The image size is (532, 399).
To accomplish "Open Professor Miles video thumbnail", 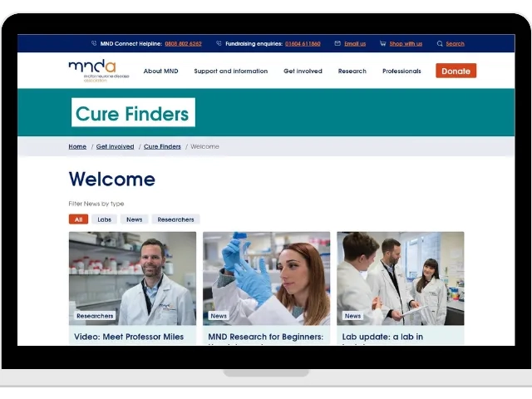I will pyautogui.click(x=132, y=278).
